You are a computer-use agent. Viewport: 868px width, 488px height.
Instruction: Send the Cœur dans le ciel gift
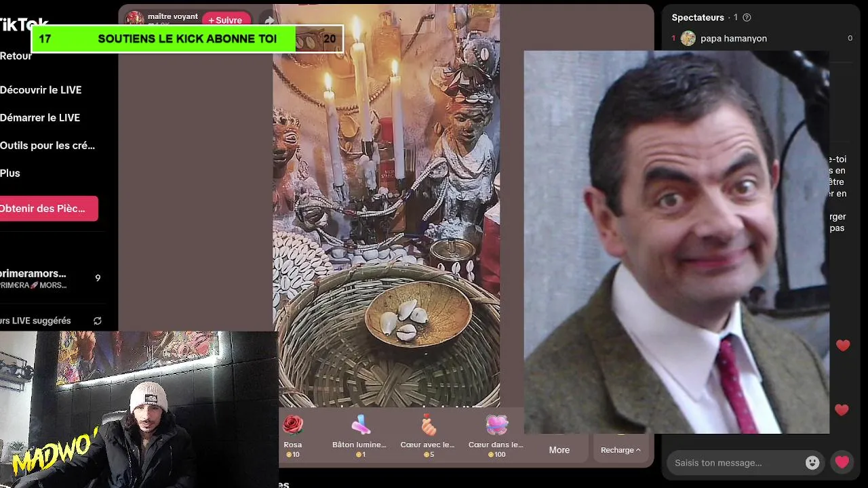(x=496, y=436)
